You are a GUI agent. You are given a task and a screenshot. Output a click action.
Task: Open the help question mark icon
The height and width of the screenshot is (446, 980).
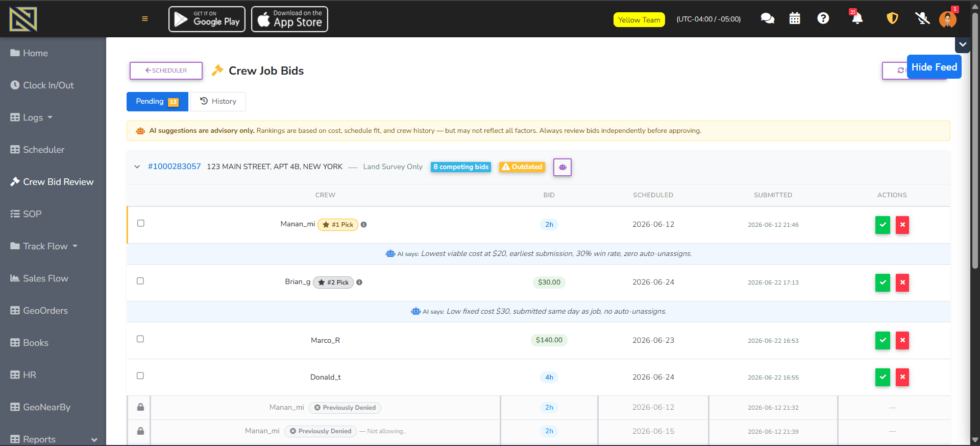coord(823,18)
